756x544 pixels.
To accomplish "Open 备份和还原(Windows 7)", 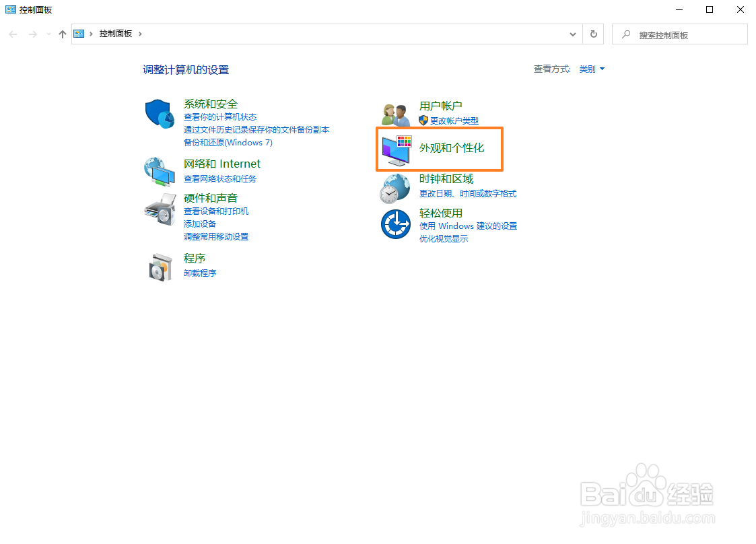I will 228,142.
